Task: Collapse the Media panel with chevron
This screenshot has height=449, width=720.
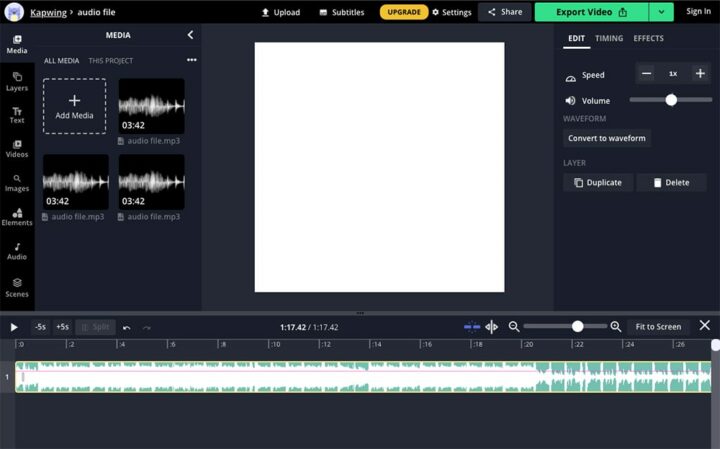Action: [191, 35]
